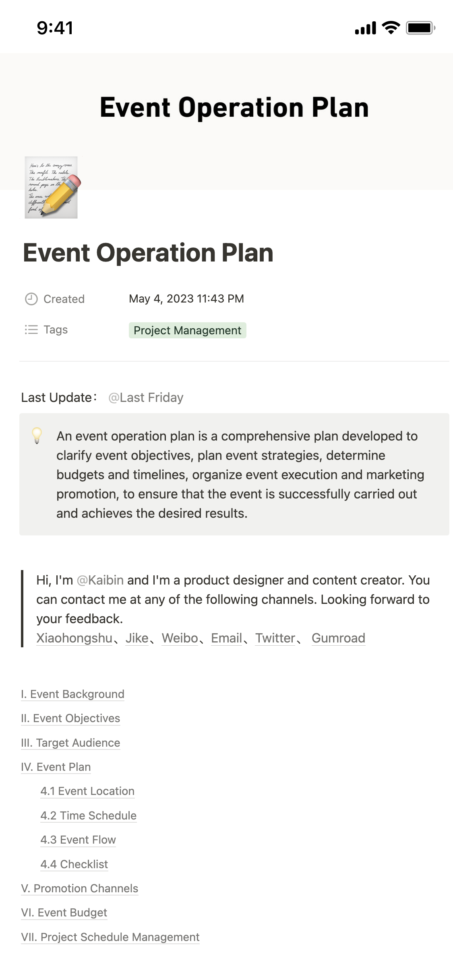Open the @Kaibin user mention
Viewport: 453px width, 980px height.
100,580
